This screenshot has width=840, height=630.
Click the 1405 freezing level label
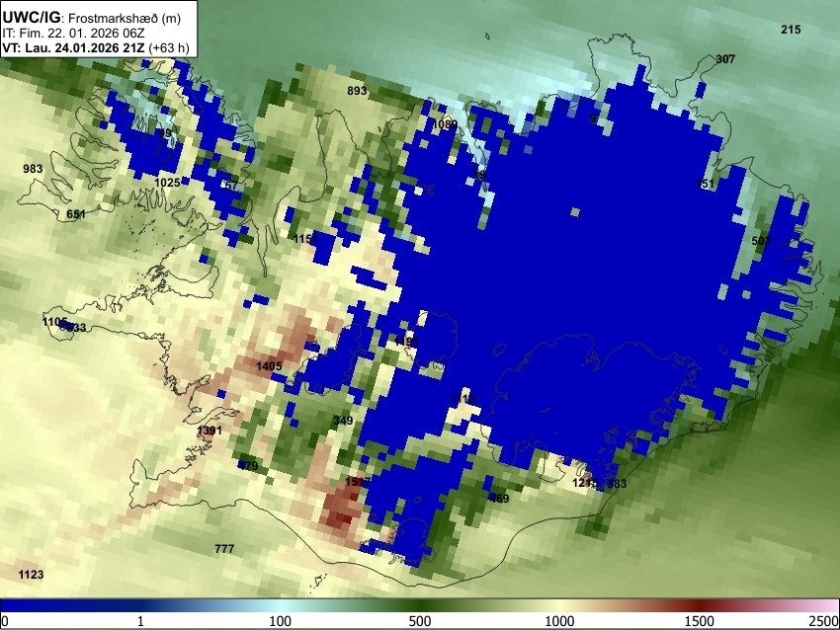tap(269, 366)
